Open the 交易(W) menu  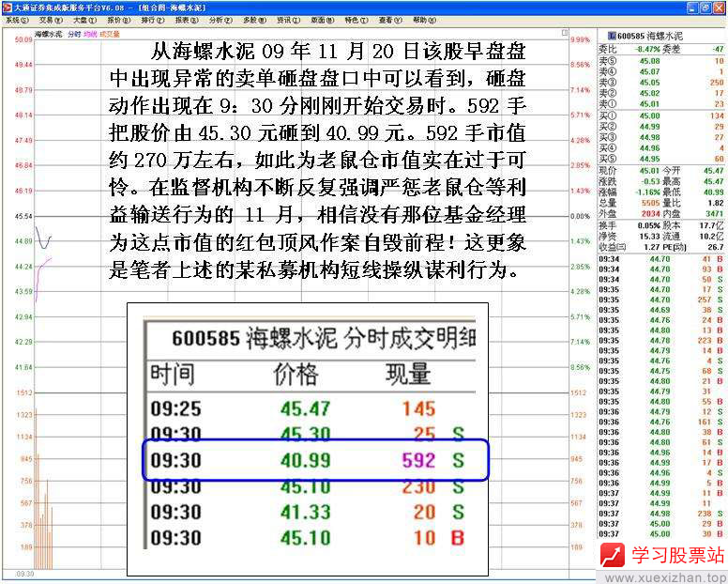[x=50, y=19]
